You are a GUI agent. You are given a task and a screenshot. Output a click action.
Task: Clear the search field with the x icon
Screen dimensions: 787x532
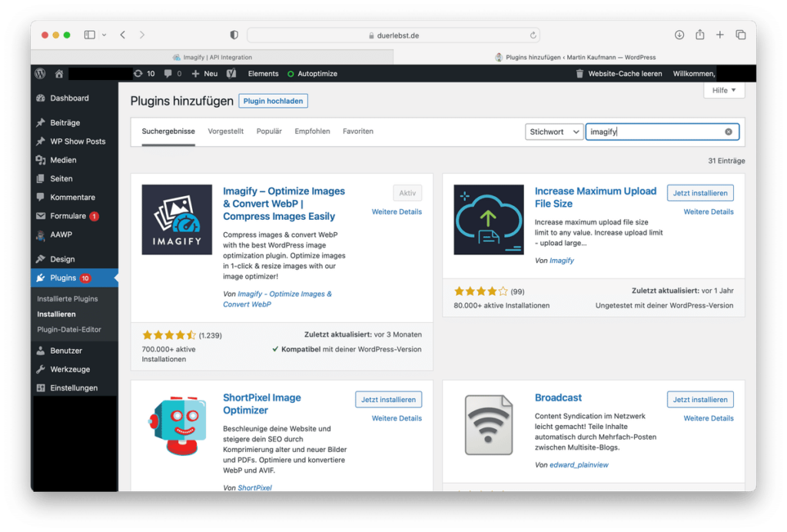click(729, 131)
